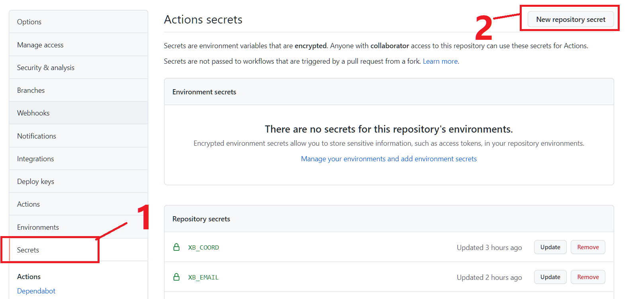
Task: Click the lock icon beside XB_EMAIL
Action: tap(176, 277)
